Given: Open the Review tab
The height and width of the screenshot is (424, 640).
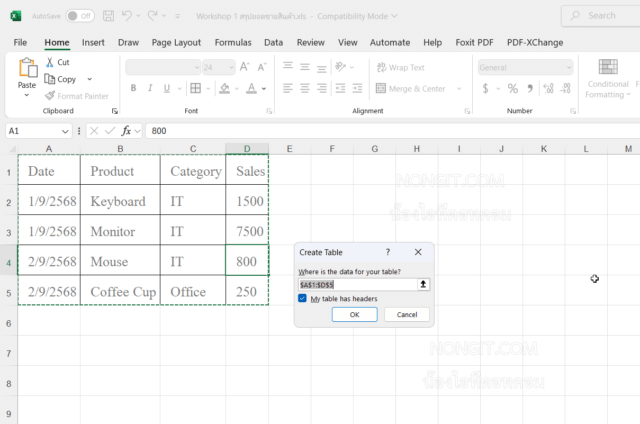Looking at the screenshot, I should coord(311,42).
